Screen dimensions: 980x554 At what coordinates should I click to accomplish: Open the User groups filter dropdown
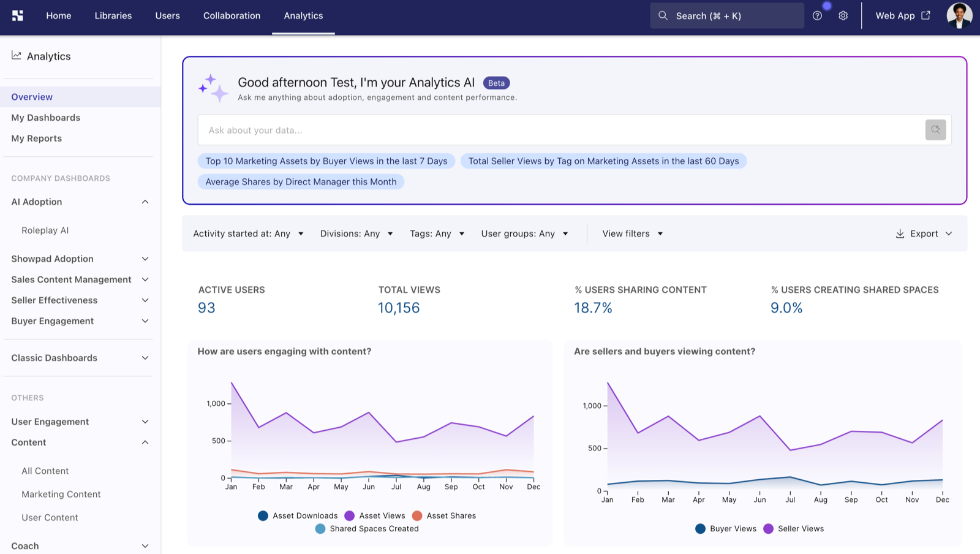pyautogui.click(x=525, y=233)
